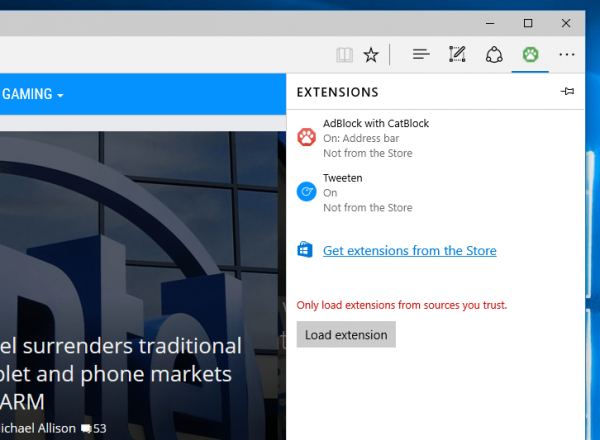
Task: Expand the GAMING dropdown menu
Action: (x=33, y=94)
